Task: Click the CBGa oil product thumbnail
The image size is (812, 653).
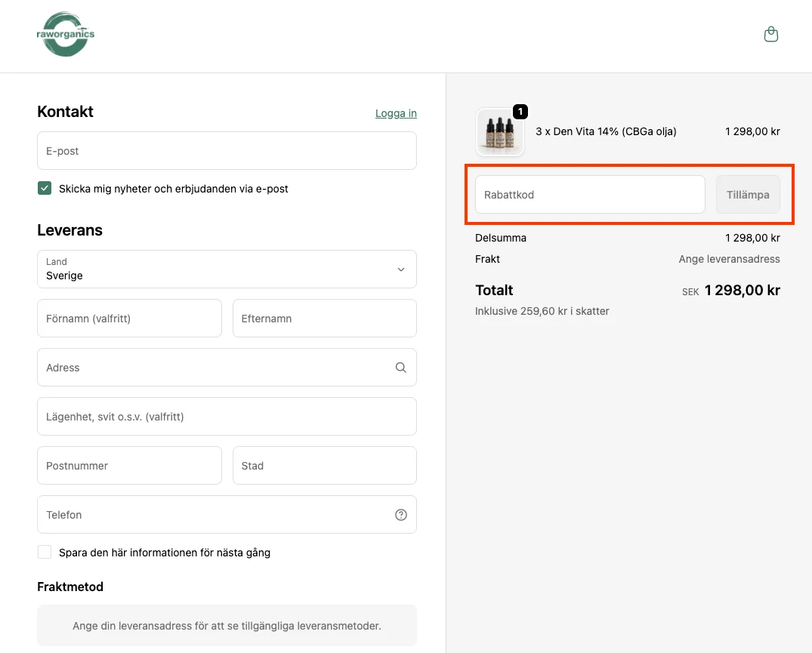Action: tap(499, 133)
